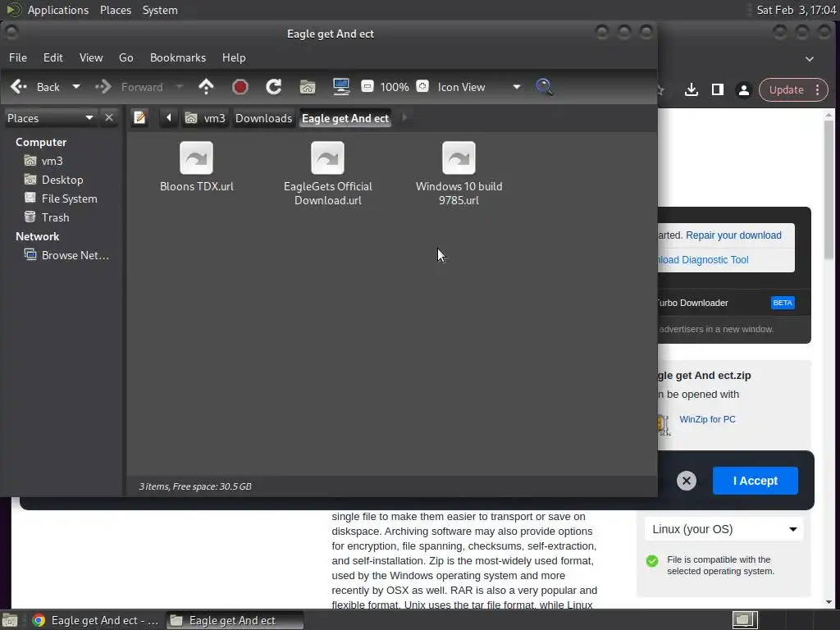The height and width of the screenshot is (630, 840).
Task: Click the breadcrumb left arrow
Action: 168,117
